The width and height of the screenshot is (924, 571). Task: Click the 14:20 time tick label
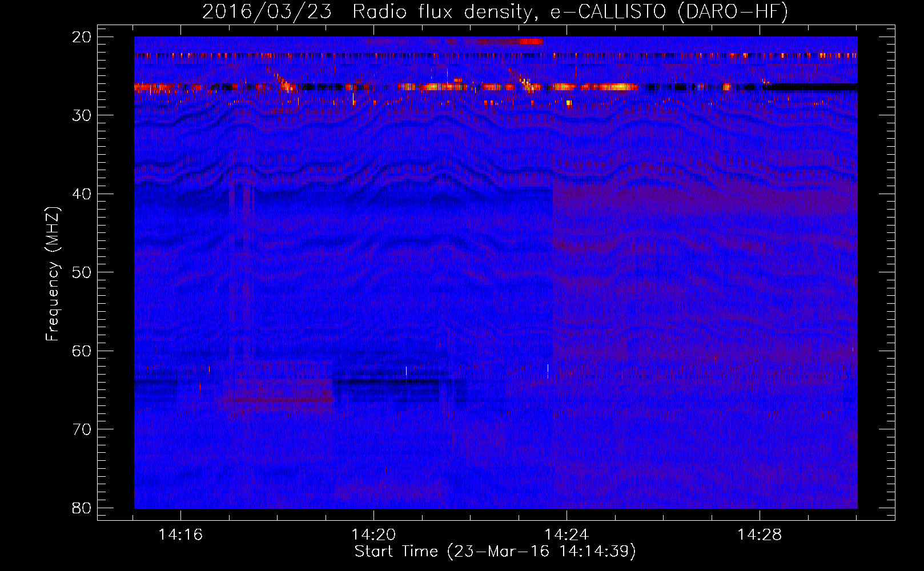tap(373, 535)
